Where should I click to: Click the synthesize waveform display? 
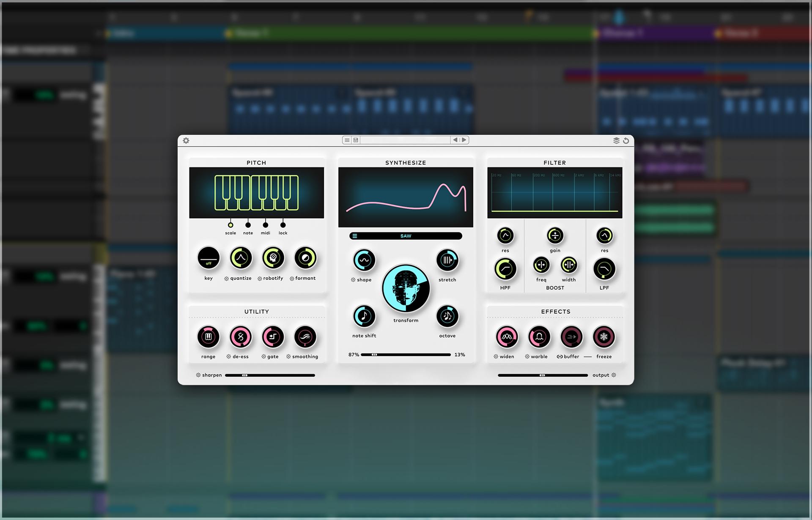[x=406, y=197]
